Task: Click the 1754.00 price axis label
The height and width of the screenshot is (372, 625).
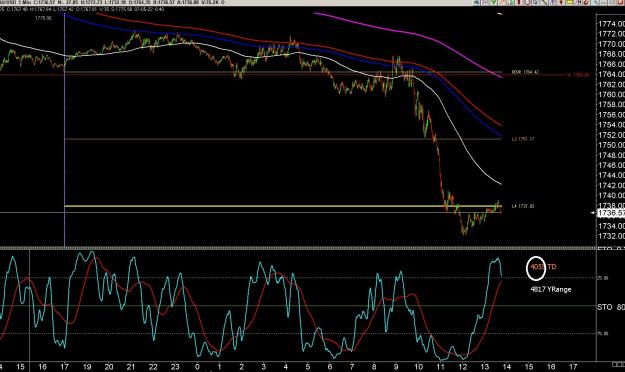Action: click(611, 125)
